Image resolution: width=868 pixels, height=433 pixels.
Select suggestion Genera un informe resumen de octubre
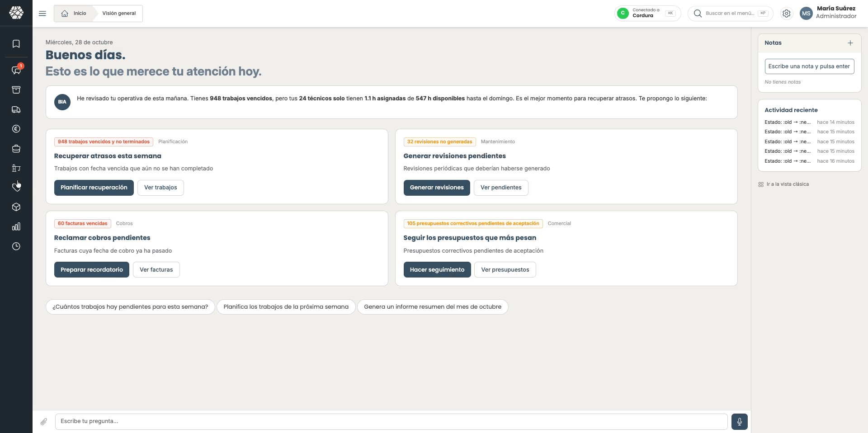pyautogui.click(x=433, y=307)
